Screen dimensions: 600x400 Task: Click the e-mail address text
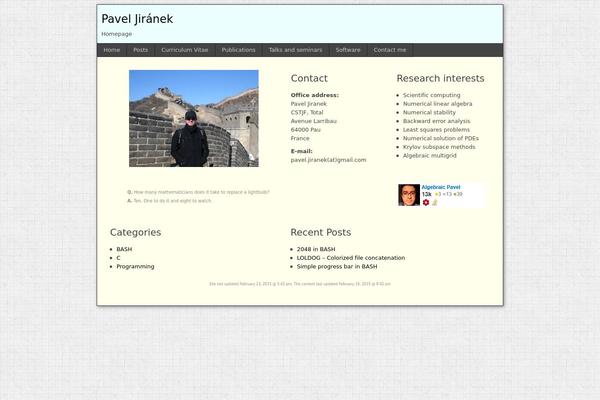[328, 160]
